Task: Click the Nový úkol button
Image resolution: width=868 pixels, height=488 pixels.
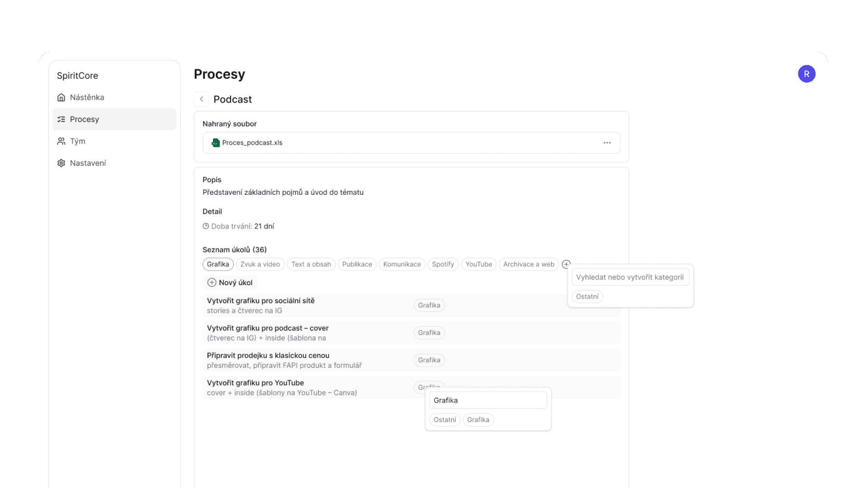Action: point(230,283)
